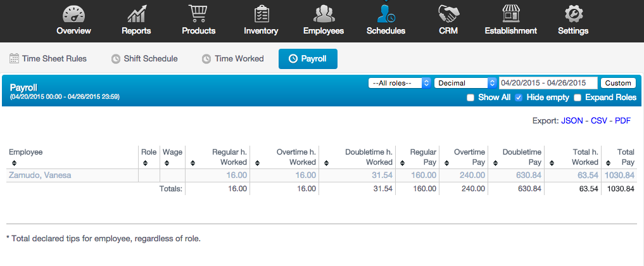Open employee Zamudo, Vanesa row
The image size is (644, 266).
point(40,175)
